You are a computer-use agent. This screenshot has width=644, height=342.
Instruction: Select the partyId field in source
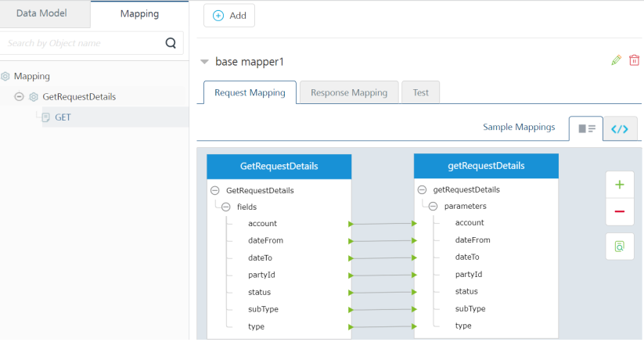pos(261,275)
